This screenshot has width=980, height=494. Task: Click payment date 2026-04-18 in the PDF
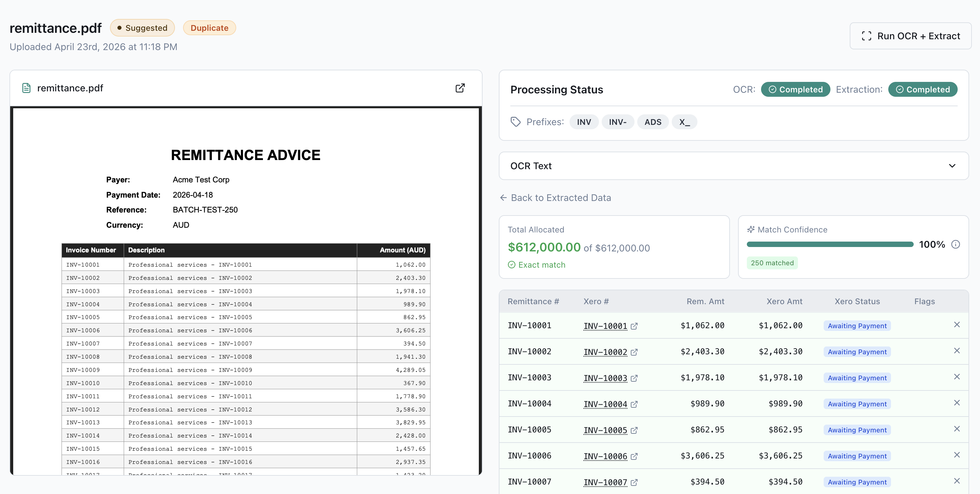[193, 195]
